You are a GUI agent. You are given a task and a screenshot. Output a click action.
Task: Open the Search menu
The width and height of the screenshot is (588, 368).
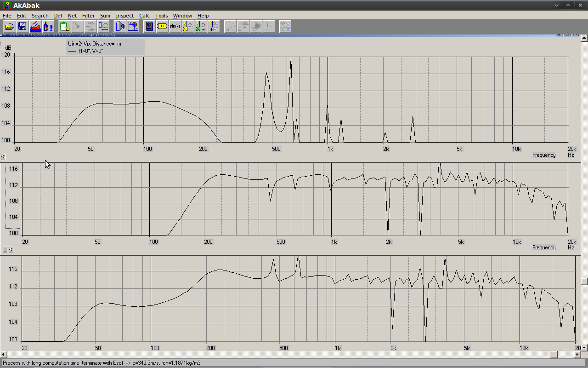40,16
